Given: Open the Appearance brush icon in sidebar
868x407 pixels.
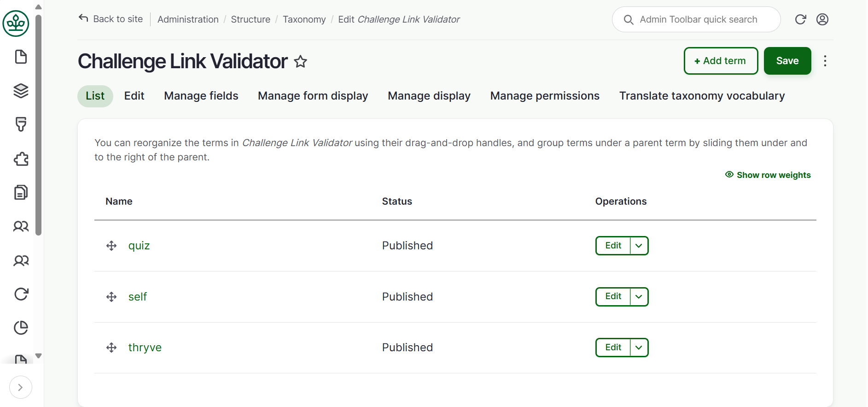Looking at the screenshot, I should tap(21, 124).
